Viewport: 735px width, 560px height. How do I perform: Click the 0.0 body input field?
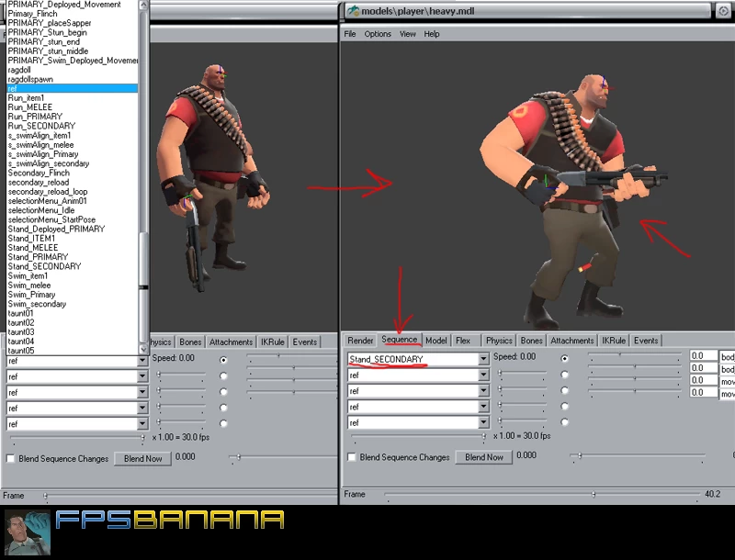(x=702, y=356)
